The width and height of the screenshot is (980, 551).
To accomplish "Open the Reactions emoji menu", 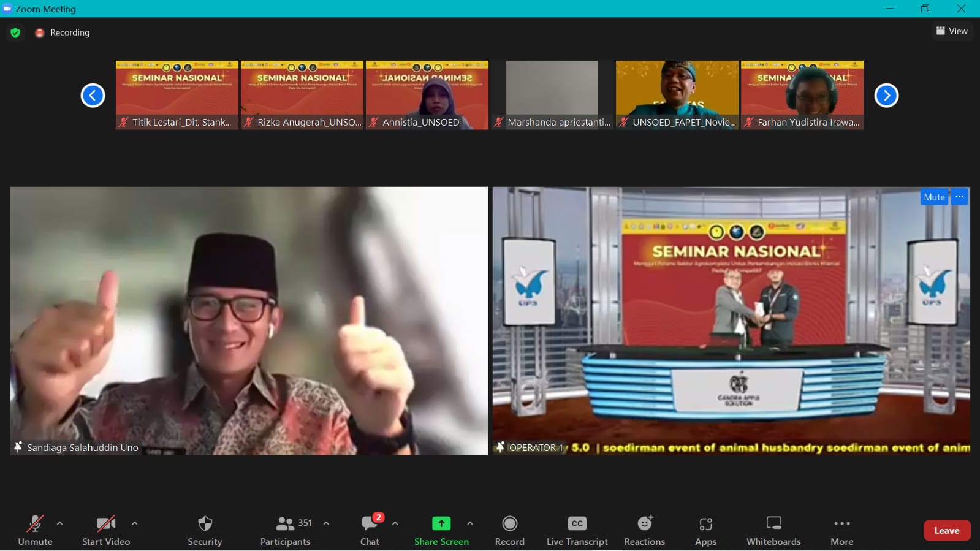I will tap(644, 530).
